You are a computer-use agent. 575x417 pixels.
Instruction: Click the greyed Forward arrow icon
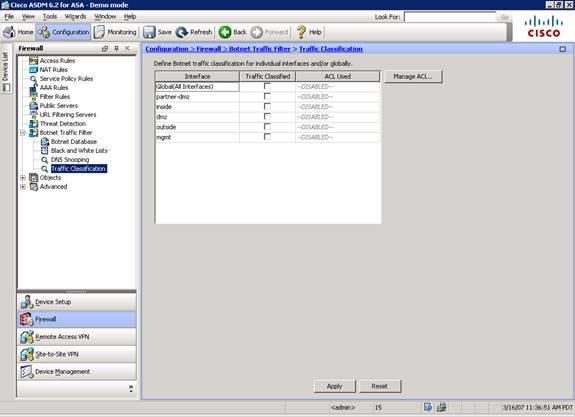click(x=257, y=32)
